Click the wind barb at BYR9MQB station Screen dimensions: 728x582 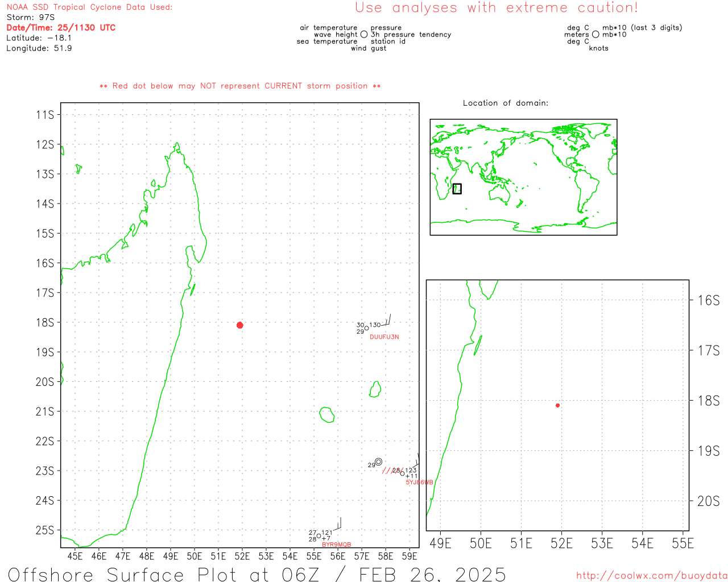tap(336, 524)
